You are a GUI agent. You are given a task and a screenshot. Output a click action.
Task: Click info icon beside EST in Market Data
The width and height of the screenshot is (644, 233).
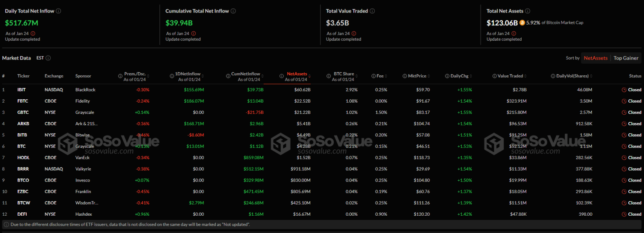pos(48,58)
